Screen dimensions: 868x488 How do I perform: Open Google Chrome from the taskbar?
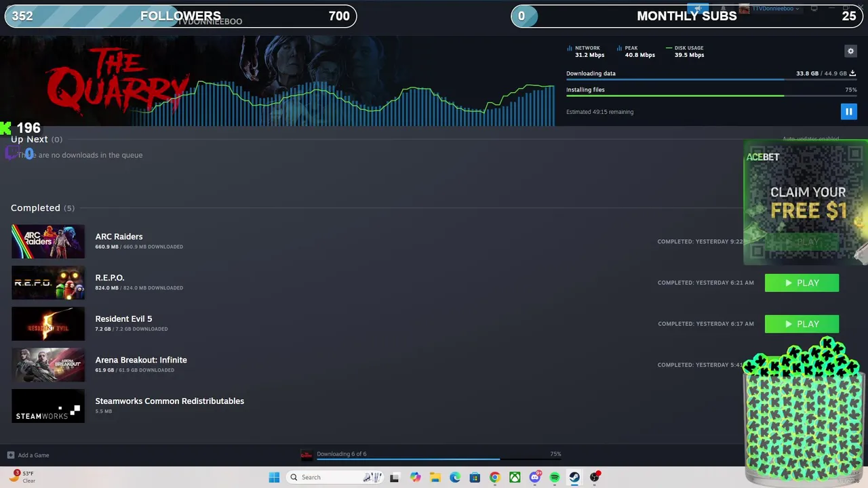coord(494,477)
